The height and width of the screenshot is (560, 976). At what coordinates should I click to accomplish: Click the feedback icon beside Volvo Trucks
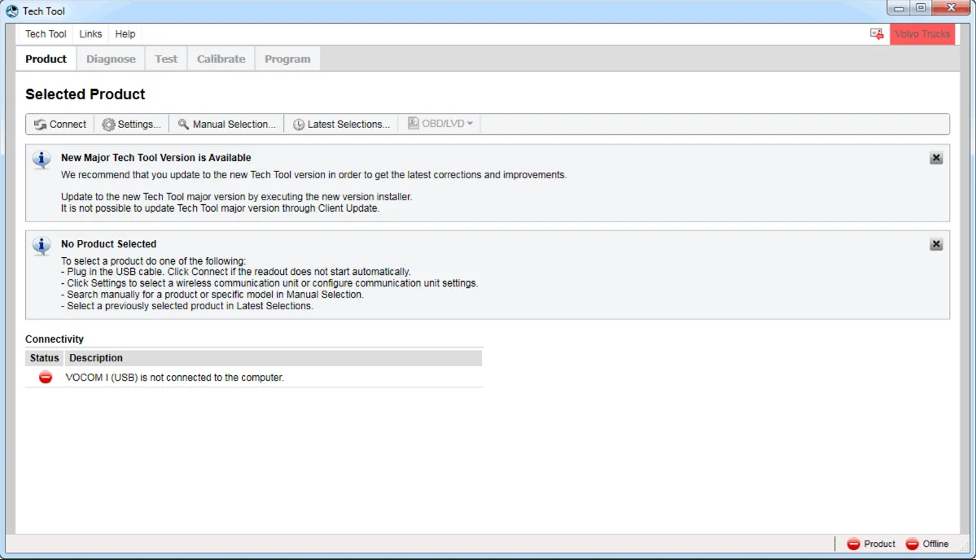(x=877, y=33)
